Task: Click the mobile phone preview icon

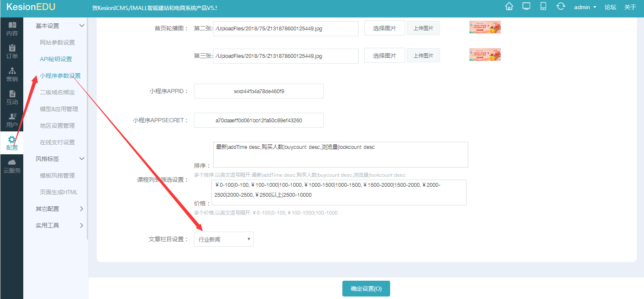Action: 543,6
